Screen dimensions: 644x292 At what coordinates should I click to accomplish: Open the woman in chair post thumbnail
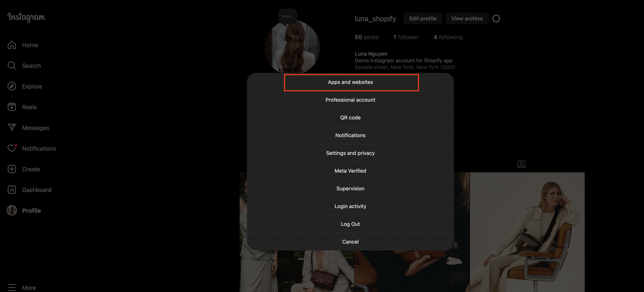coord(527,232)
